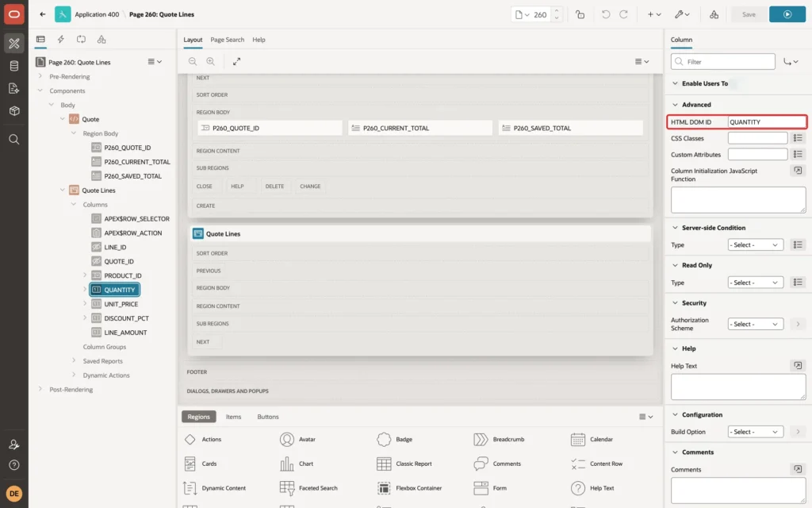Screen dimensions: 812x508
Task: Click the CSS Classes input field
Action: pos(757,138)
